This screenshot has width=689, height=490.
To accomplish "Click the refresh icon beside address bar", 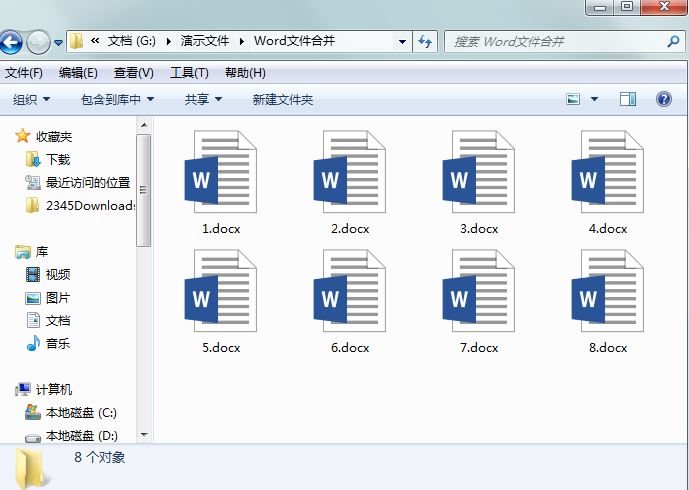I will point(426,41).
